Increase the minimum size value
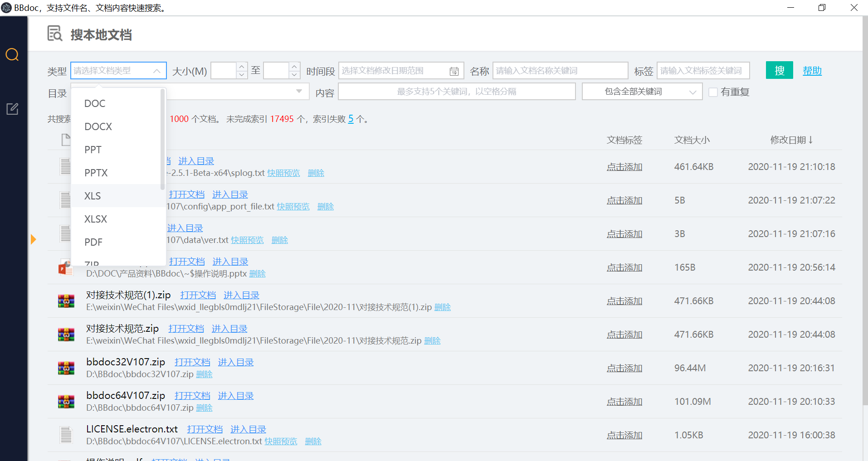The height and width of the screenshot is (461, 868). point(242,66)
